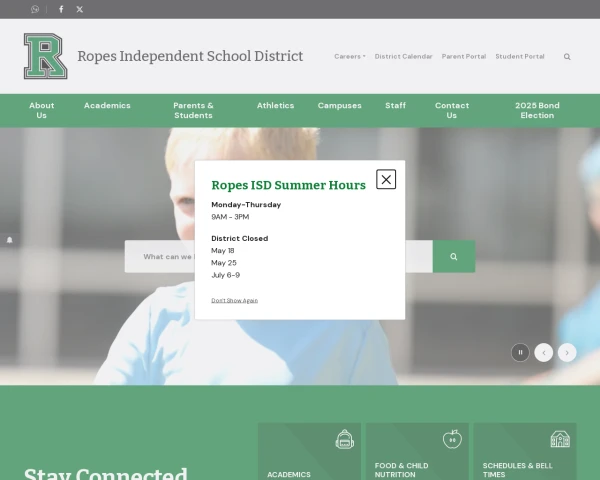The width and height of the screenshot is (600, 480).
Task: Click the 'May 25' date
Action: (x=224, y=263)
